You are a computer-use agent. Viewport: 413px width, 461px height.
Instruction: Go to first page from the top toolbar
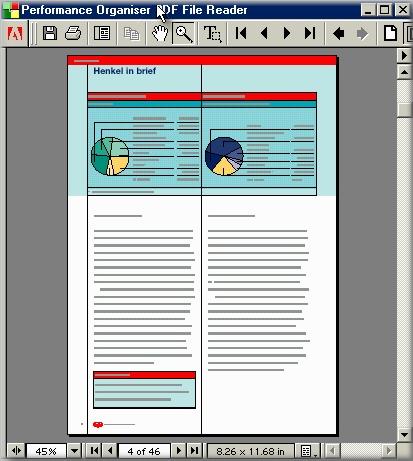(241, 33)
